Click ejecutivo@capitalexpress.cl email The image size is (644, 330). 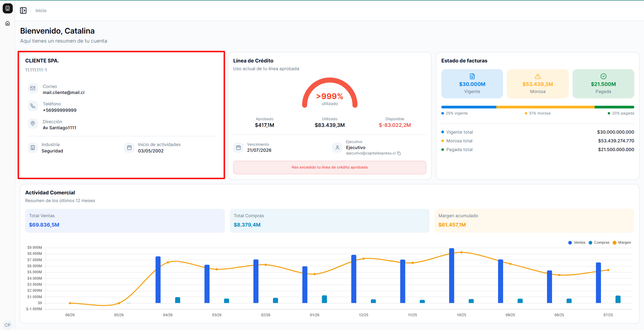(x=371, y=153)
